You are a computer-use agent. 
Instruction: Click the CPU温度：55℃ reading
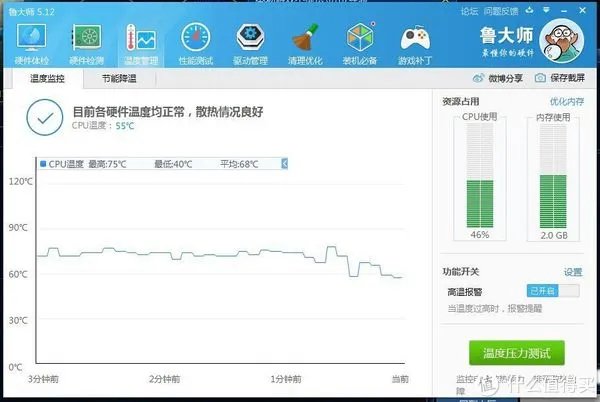coord(103,126)
